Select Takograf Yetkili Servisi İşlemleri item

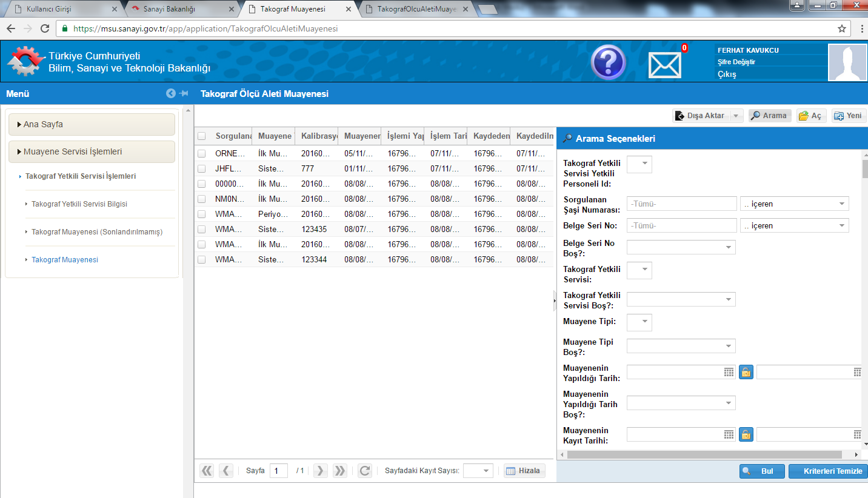(x=81, y=176)
